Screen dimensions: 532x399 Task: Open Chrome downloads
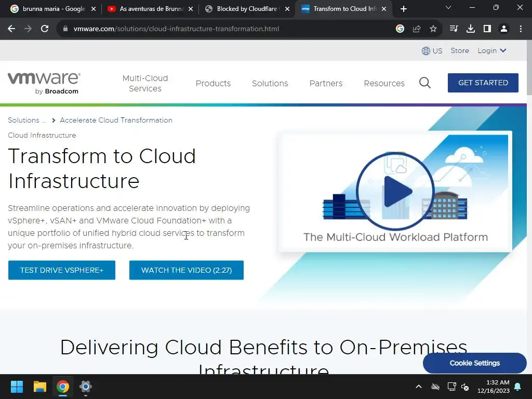pyautogui.click(x=471, y=29)
